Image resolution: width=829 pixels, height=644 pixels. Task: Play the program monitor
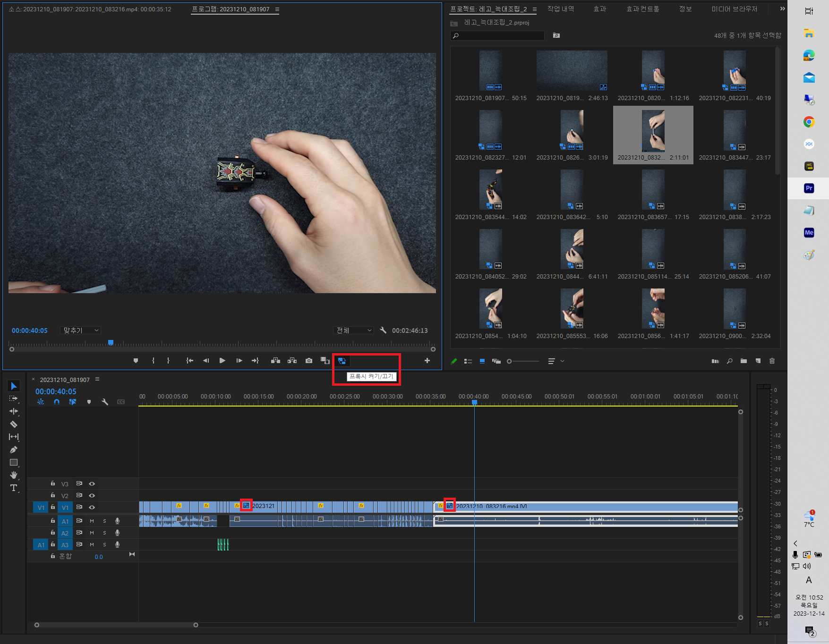tap(222, 361)
